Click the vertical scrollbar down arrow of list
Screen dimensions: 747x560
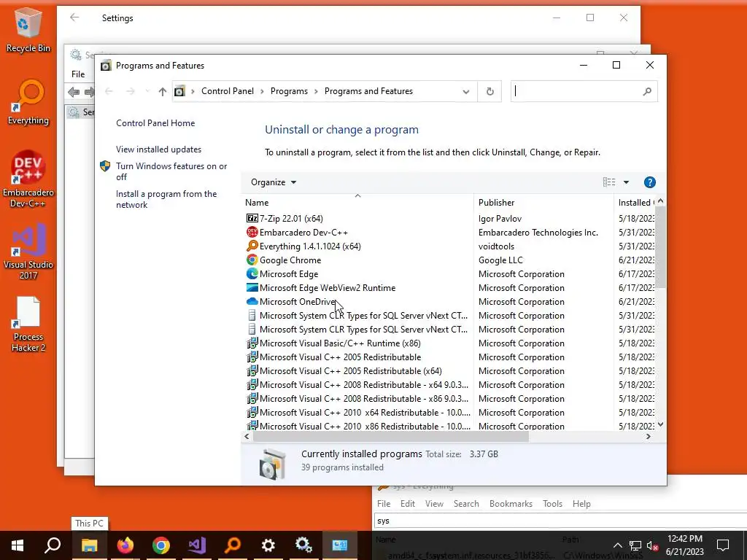click(x=660, y=424)
